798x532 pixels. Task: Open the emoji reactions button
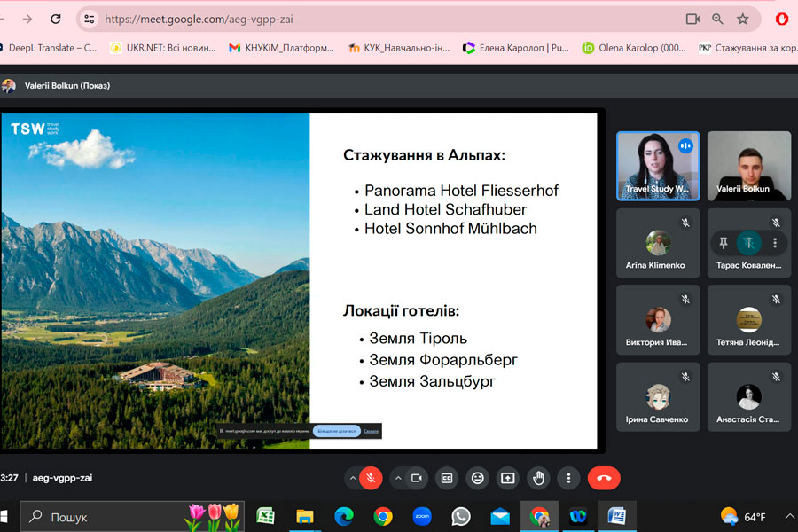[478, 478]
